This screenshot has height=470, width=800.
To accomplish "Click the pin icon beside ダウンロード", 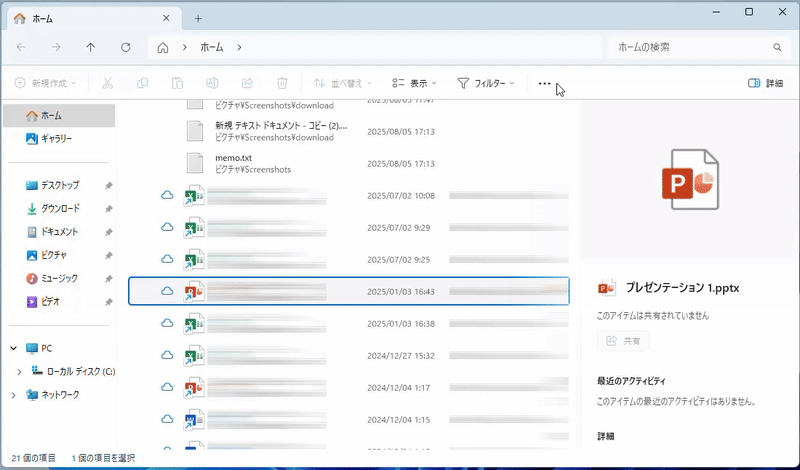I will click(108, 209).
